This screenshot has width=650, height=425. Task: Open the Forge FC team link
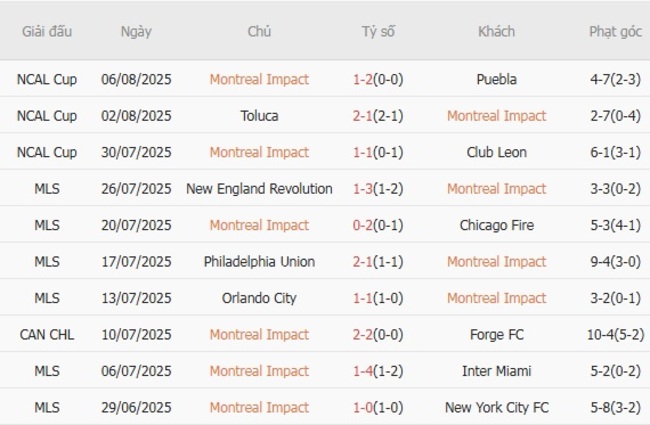pos(496,335)
